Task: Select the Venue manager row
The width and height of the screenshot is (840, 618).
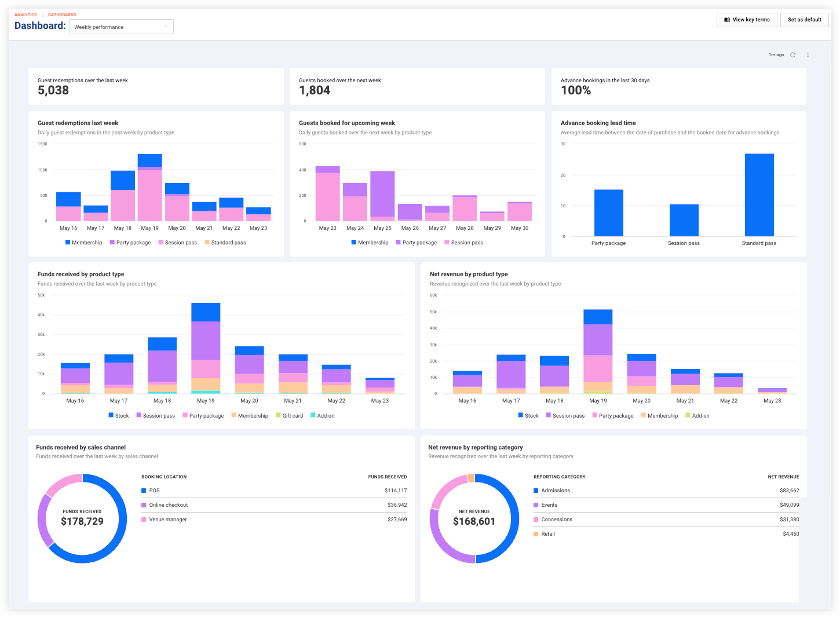Action: 274,520
